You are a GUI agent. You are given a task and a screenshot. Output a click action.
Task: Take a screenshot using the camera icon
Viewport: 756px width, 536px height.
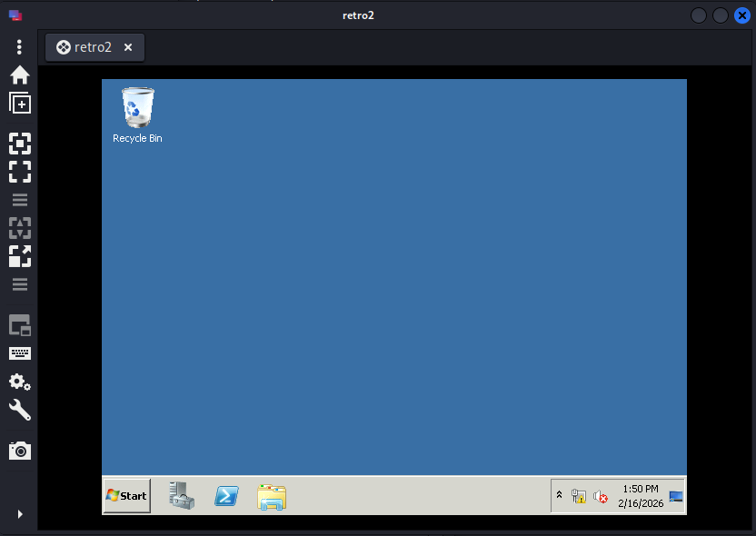tap(19, 450)
